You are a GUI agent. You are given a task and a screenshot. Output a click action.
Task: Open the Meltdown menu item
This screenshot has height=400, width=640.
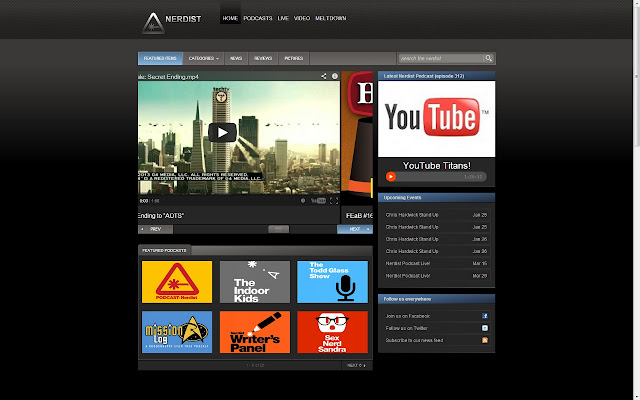pyautogui.click(x=331, y=18)
